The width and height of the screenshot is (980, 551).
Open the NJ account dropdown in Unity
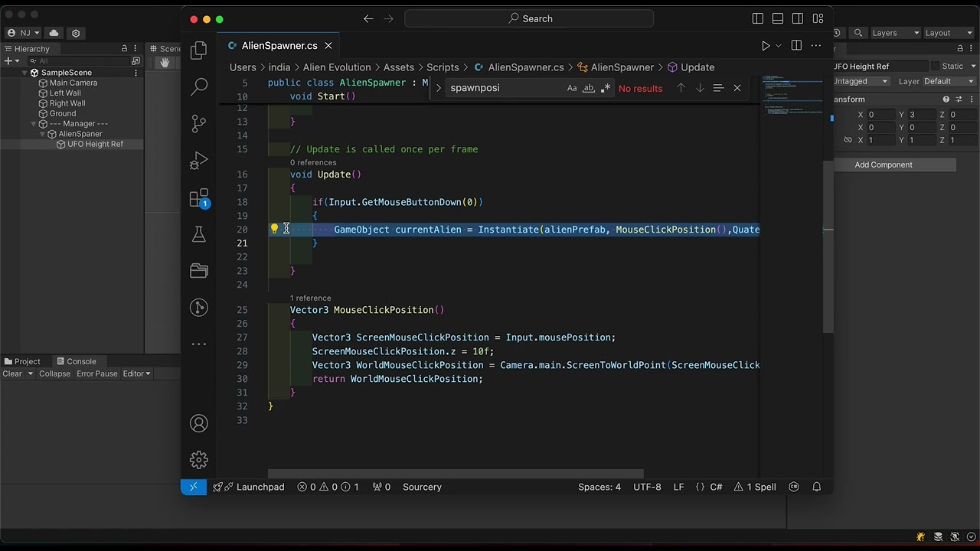click(24, 33)
